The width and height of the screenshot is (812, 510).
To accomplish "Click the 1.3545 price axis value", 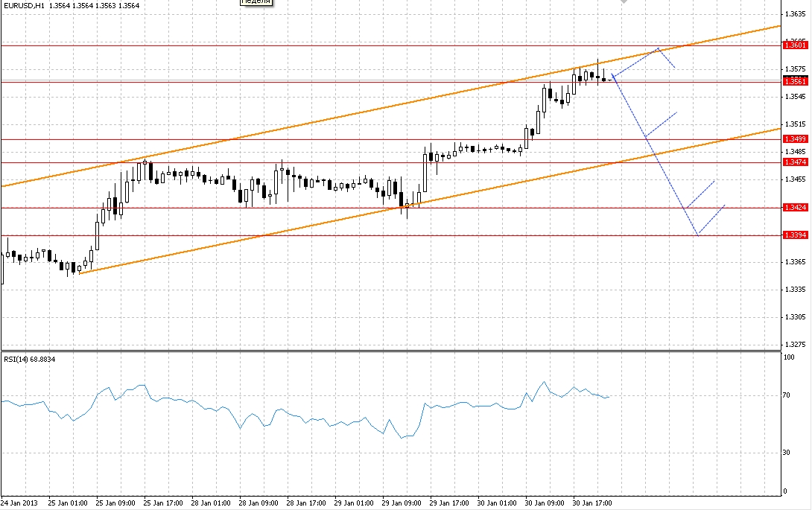I will [x=795, y=97].
